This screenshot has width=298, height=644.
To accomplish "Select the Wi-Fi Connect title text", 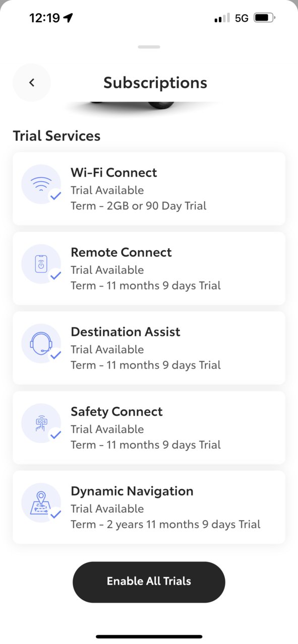I will click(x=113, y=173).
